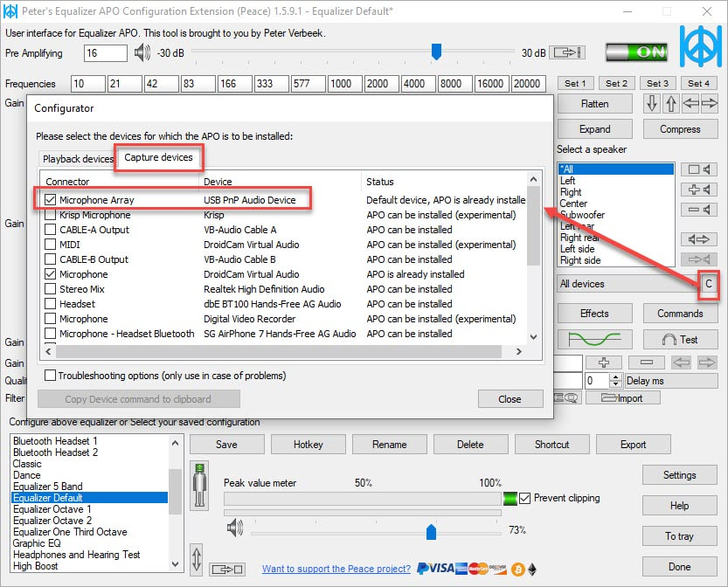Click the arrow button next to 30 dB
Image resolution: width=728 pixels, height=587 pixels.
click(567, 52)
